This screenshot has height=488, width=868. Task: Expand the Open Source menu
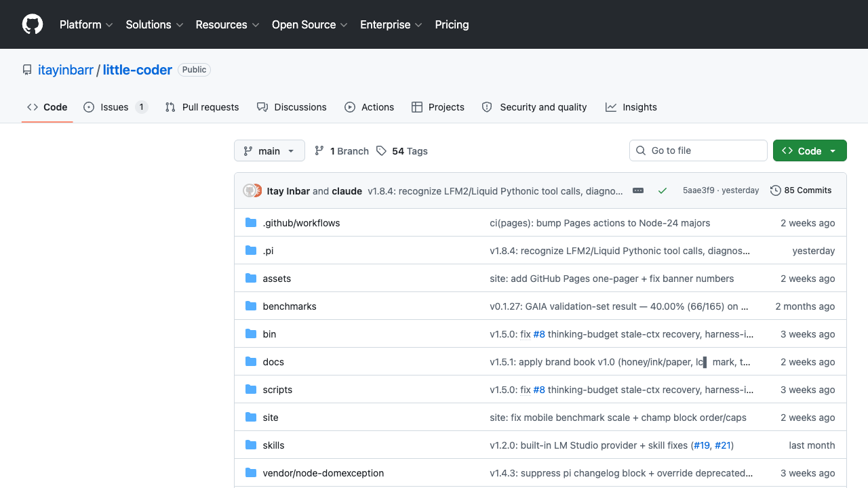click(x=310, y=24)
